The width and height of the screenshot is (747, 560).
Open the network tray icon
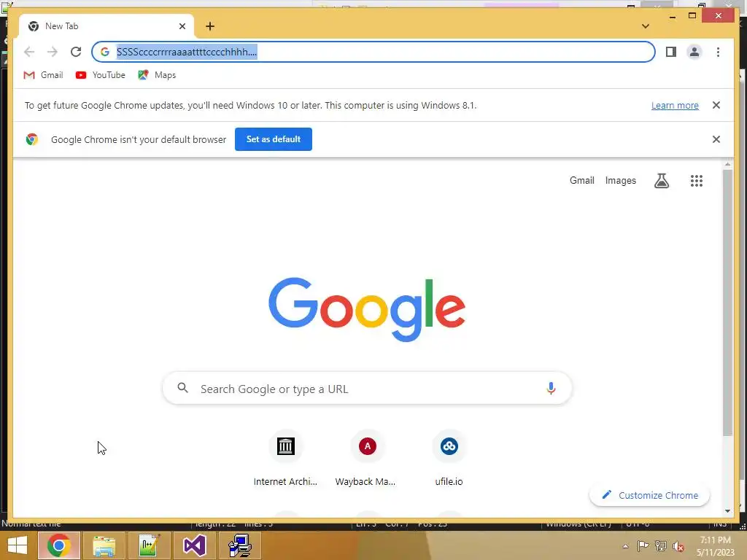[661, 546]
